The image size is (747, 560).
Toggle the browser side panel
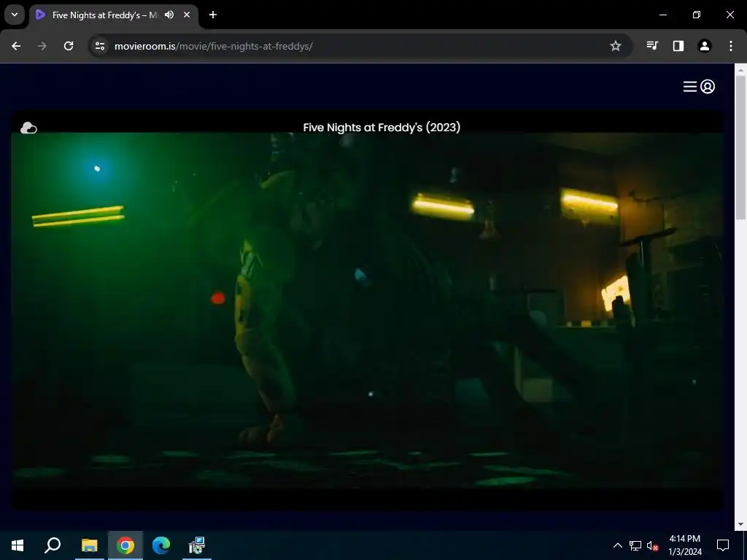pos(678,46)
